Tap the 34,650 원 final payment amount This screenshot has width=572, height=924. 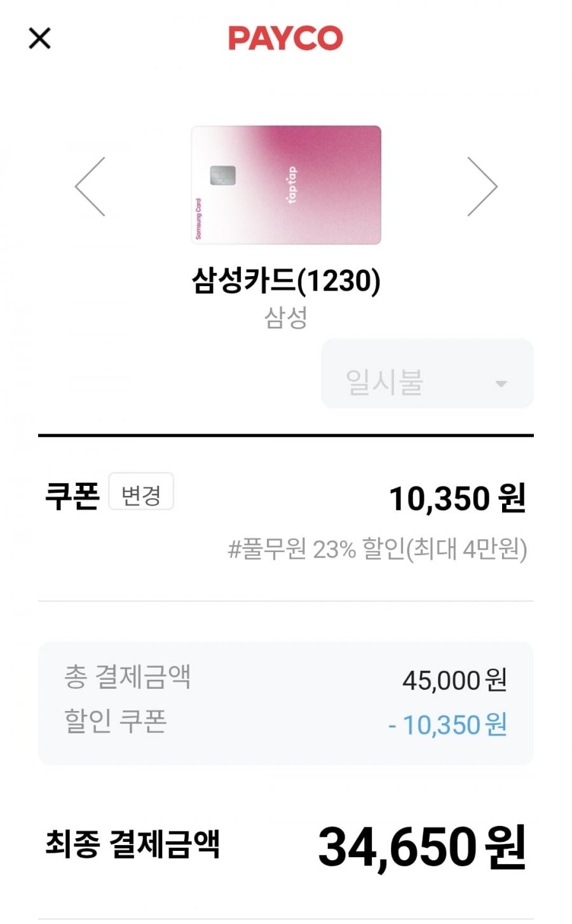coord(421,847)
